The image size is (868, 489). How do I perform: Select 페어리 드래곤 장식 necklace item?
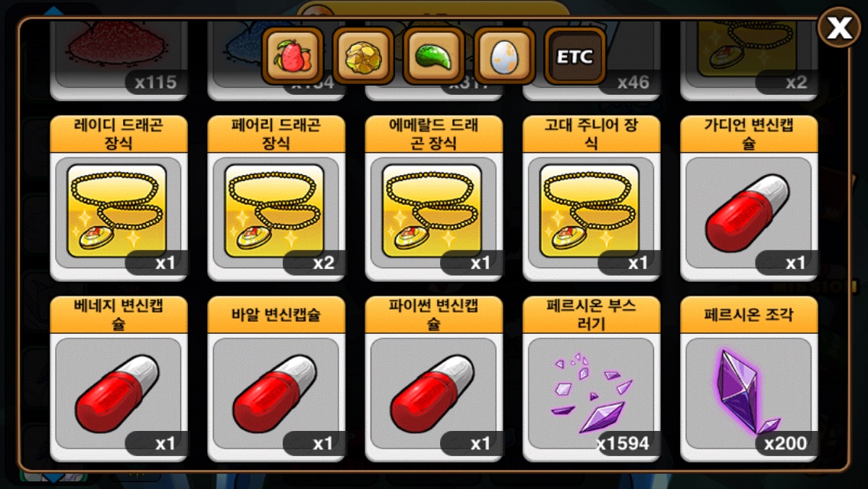(276, 198)
